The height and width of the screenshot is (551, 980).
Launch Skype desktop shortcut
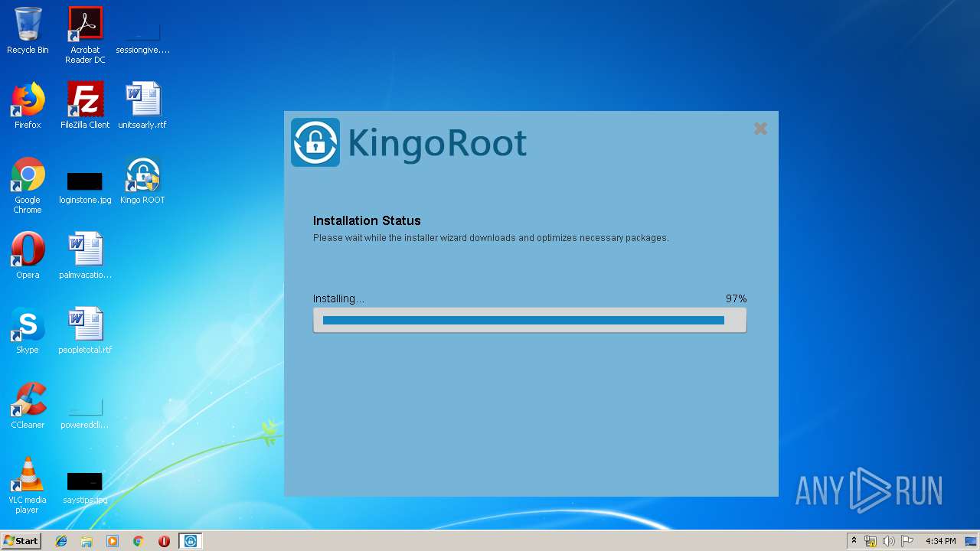28,331
